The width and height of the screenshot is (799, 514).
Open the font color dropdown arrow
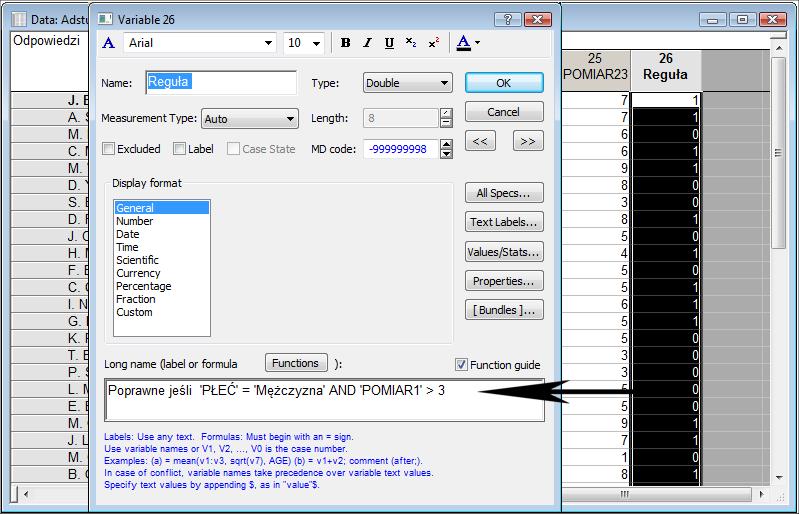477,43
